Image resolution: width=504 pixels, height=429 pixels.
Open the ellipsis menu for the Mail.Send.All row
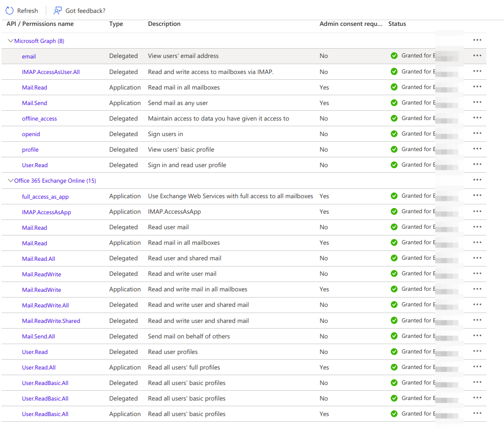click(x=477, y=336)
